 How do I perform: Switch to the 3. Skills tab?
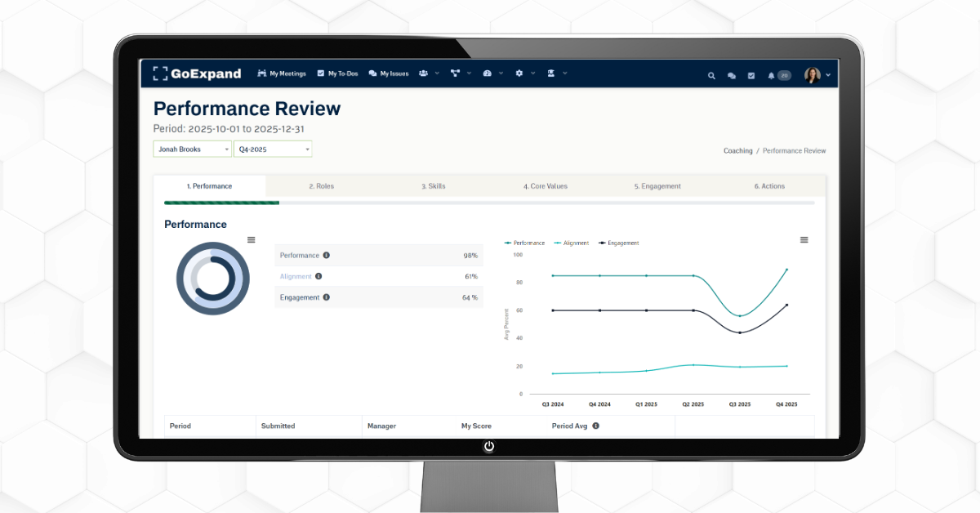click(x=434, y=186)
